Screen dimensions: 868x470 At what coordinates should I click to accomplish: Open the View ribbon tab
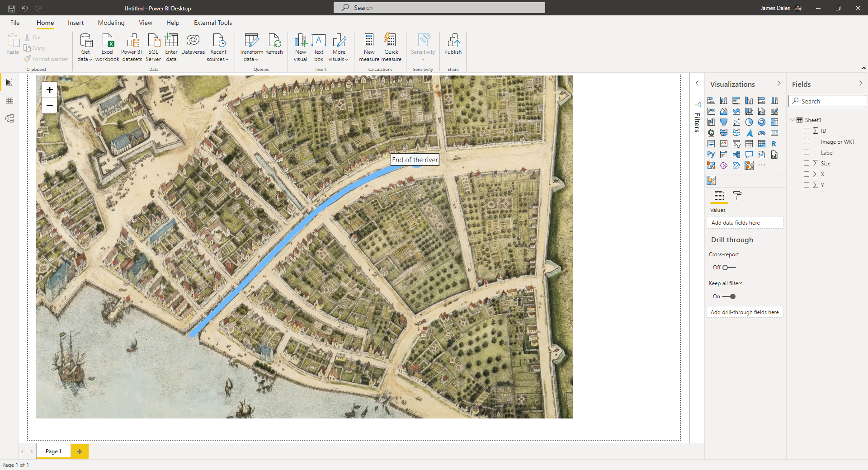click(146, 23)
